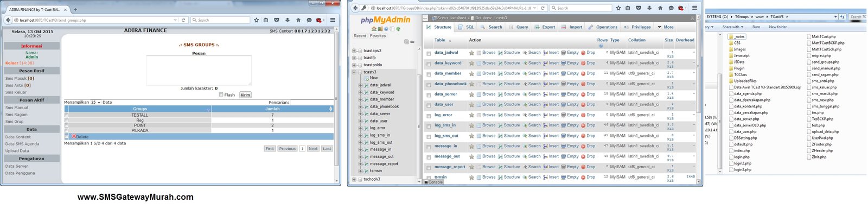The image size is (868, 215).
Task: Bookmark star icon in phpMyAdmin browser toolbar
Action: point(618,8)
